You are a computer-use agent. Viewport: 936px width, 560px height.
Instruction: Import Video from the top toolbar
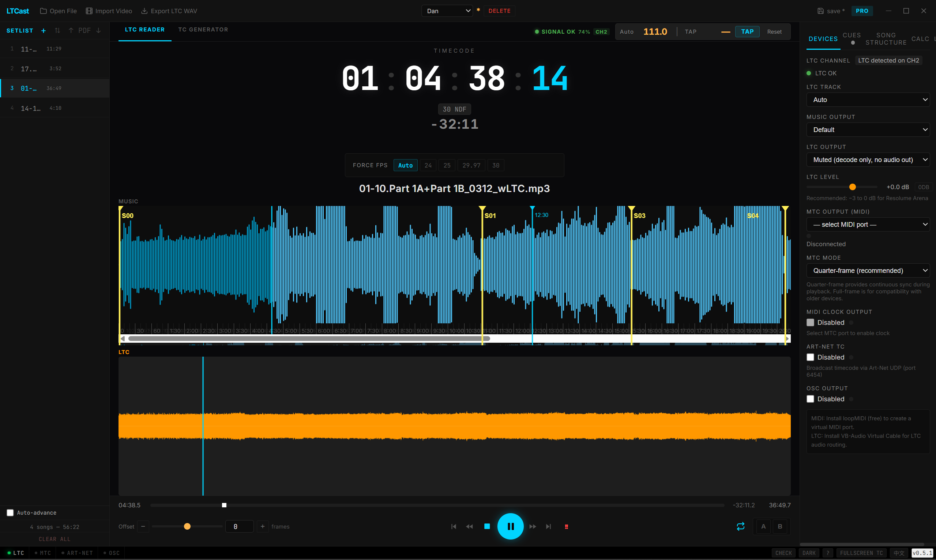[109, 11]
